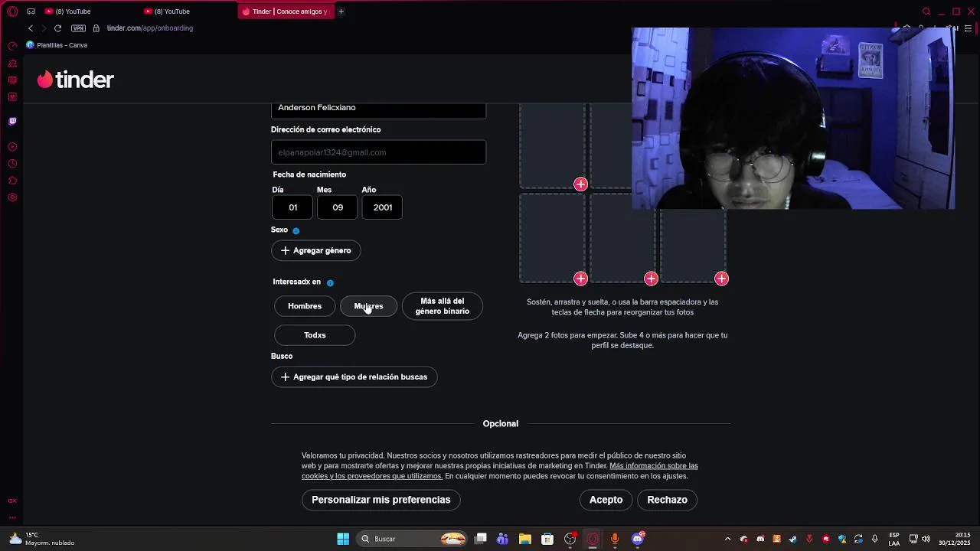Open File Explorer from taskbar

click(x=525, y=539)
